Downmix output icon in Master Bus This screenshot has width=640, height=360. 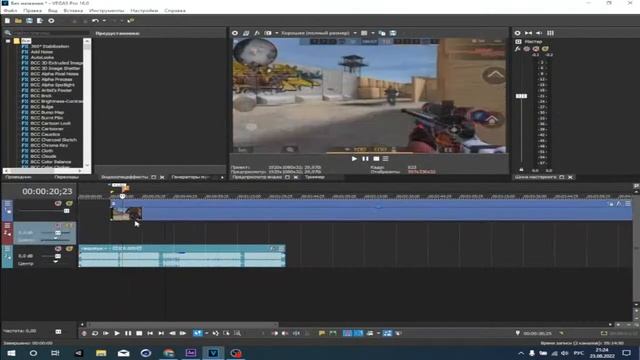point(529,33)
